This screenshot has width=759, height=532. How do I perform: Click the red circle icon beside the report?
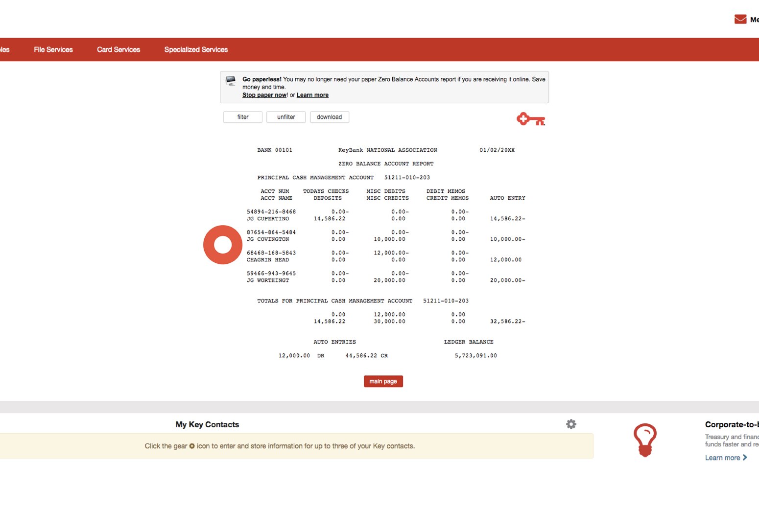click(223, 245)
